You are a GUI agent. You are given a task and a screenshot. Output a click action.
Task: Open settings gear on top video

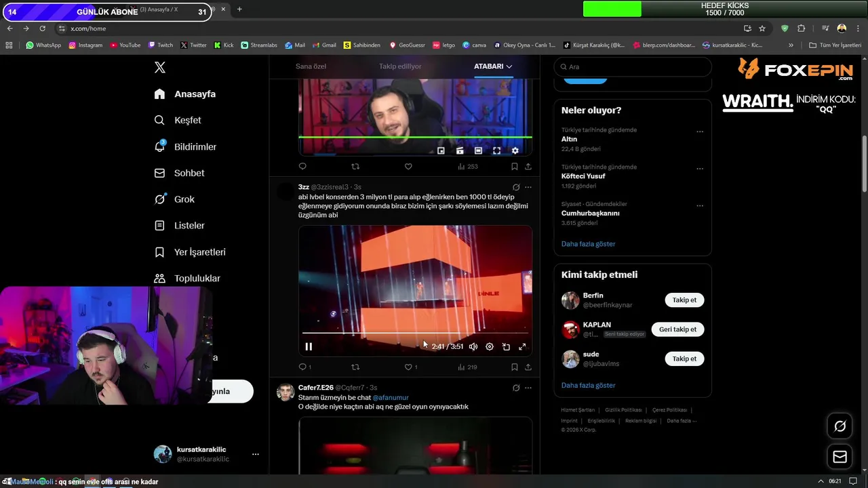(515, 150)
